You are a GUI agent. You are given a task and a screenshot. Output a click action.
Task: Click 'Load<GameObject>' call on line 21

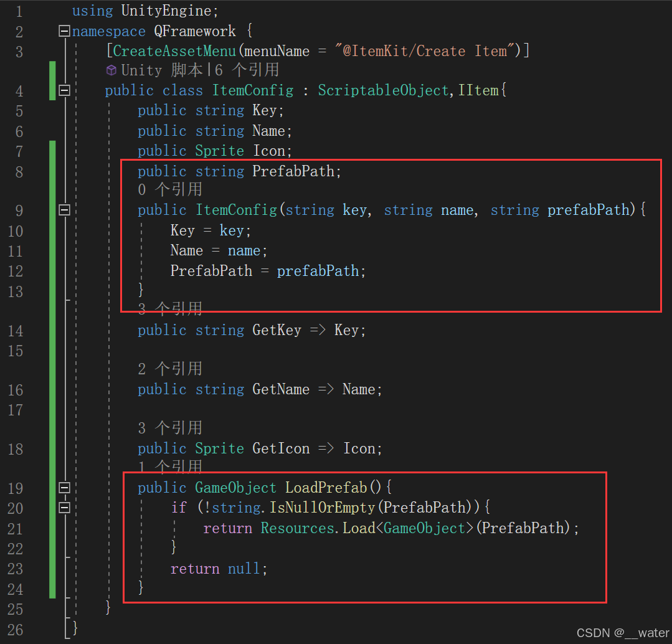(408, 528)
